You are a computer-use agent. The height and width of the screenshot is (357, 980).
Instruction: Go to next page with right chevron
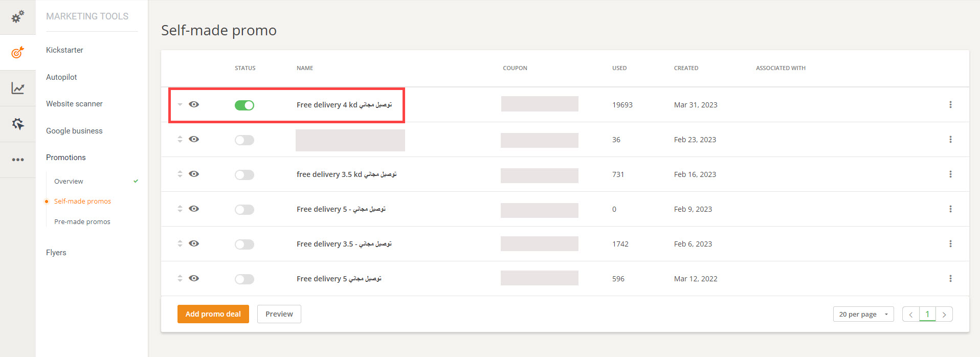tap(944, 315)
